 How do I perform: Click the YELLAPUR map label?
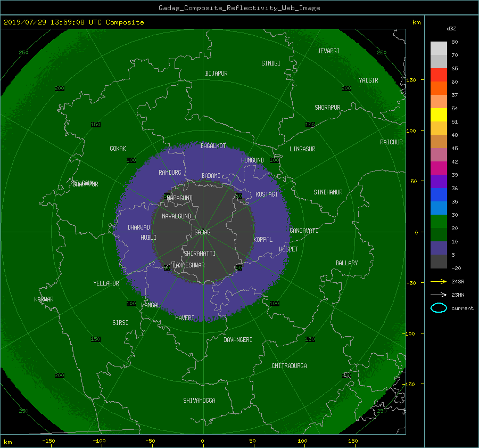tap(106, 283)
